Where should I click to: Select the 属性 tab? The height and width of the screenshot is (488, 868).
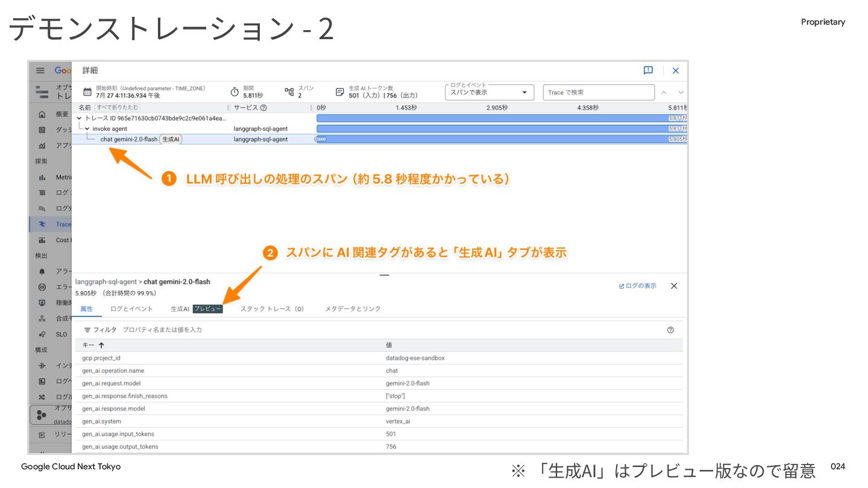[x=87, y=308]
